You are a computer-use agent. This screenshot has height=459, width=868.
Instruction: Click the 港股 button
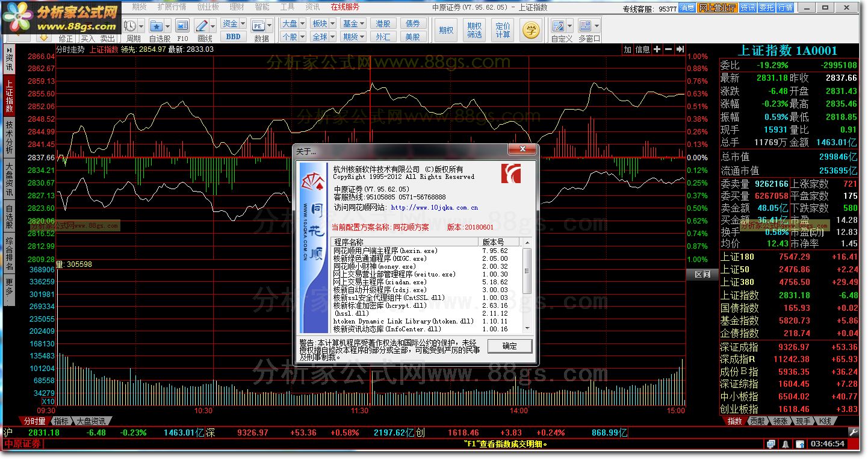point(383,23)
